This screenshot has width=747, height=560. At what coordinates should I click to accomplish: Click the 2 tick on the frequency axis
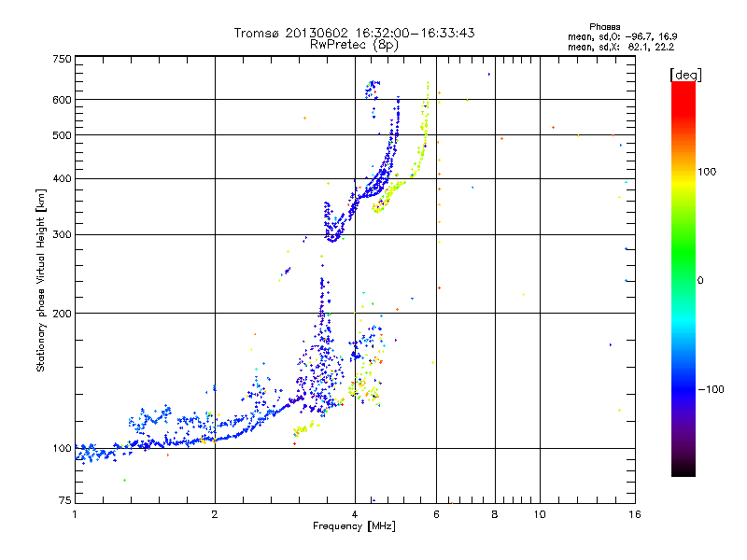pos(215,514)
